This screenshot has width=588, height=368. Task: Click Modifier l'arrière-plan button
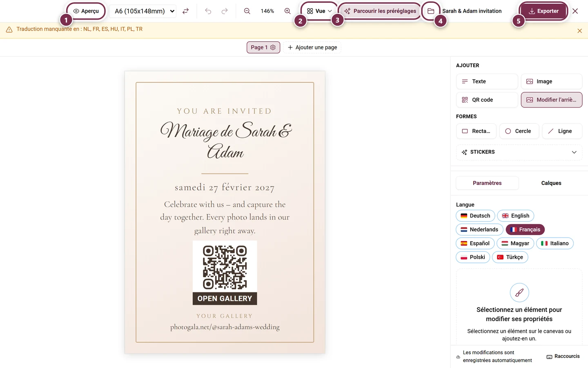click(x=551, y=100)
